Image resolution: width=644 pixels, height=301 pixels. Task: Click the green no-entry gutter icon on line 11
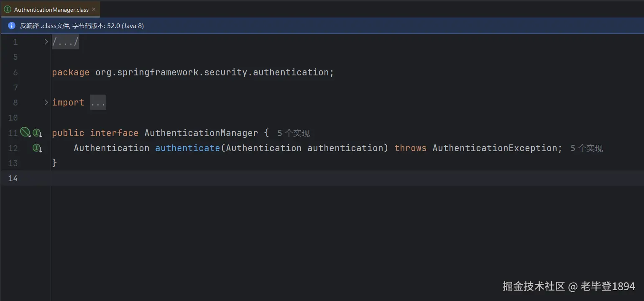click(x=25, y=132)
